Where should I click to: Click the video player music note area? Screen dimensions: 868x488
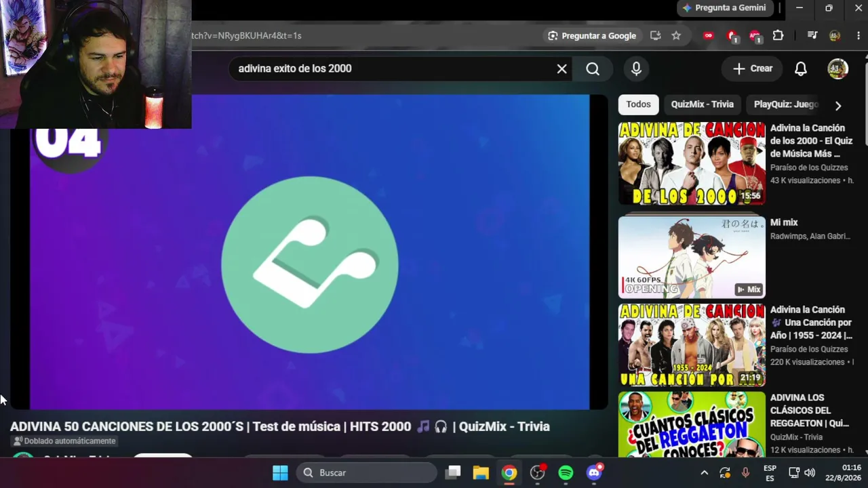click(x=310, y=264)
